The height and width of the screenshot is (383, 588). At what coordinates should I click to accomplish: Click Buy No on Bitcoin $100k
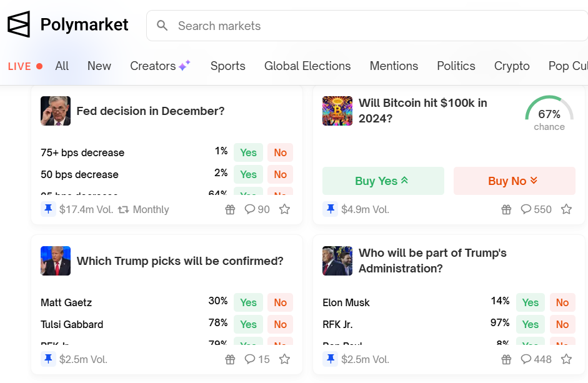[x=514, y=181]
